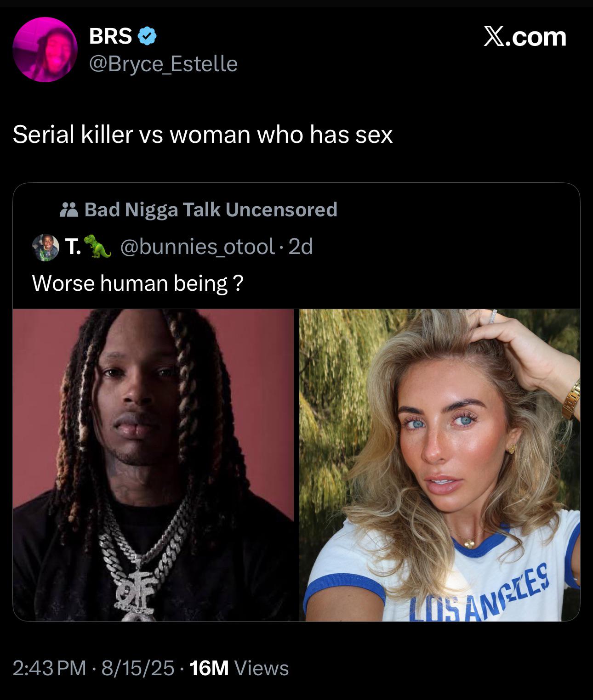Viewport: 593px width, 700px height.
Task: Open the 16M Views count
Action: point(239,668)
